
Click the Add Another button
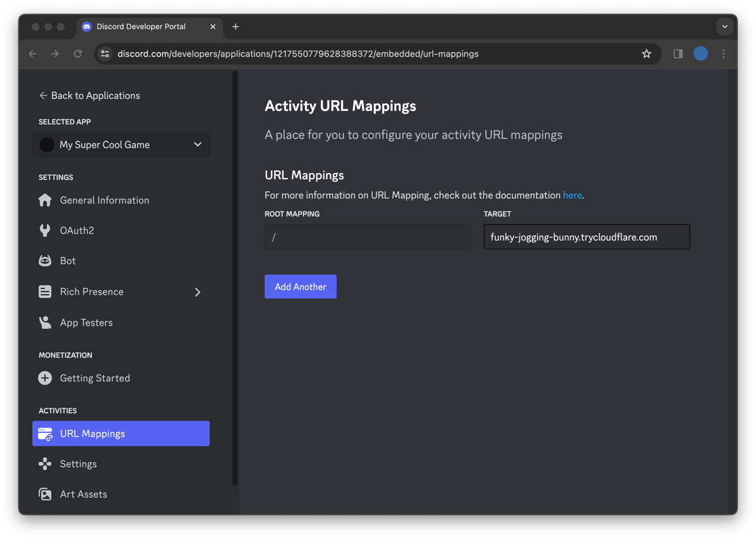tap(301, 287)
